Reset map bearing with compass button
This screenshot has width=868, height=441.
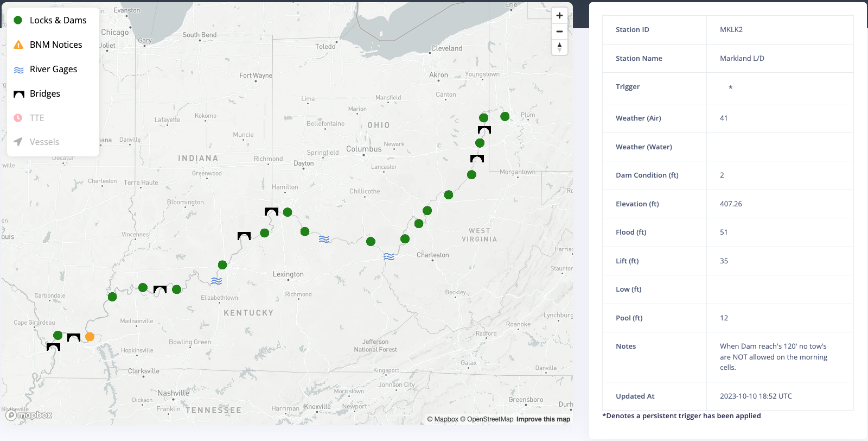click(559, 47)
